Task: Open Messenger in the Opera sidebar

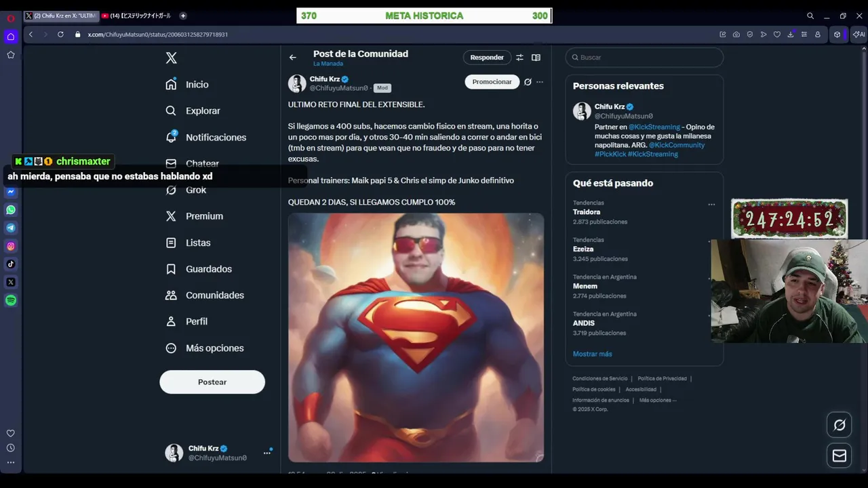Action: pyautogui.click(x=11, y=192)
